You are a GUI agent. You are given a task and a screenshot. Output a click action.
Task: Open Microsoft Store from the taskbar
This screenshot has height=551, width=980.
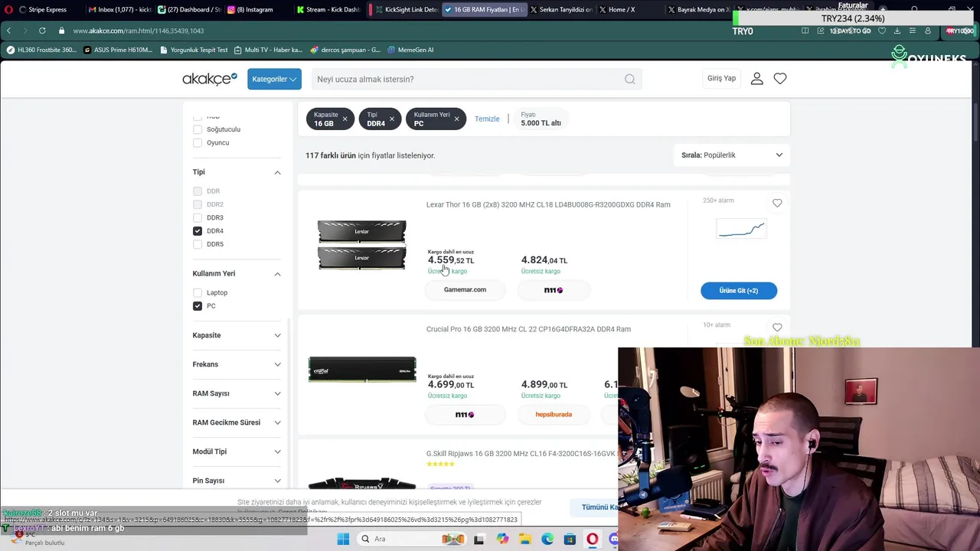tap(570, 539)
